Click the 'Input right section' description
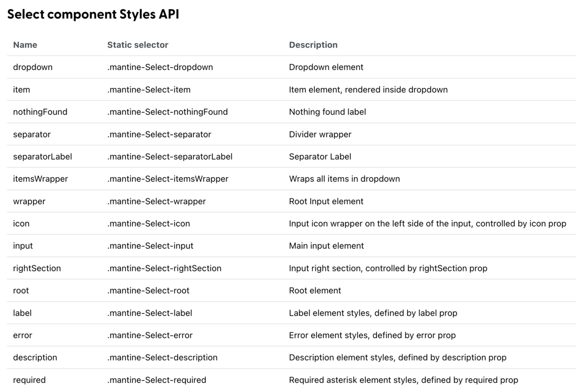The height and width of the screenshot is (392, 576). pos(388,268)
